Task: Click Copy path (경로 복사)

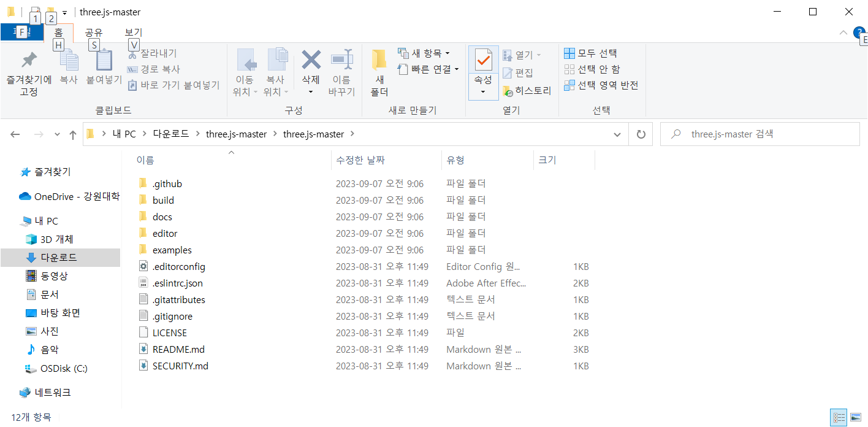Action: (x=153, y=69)
